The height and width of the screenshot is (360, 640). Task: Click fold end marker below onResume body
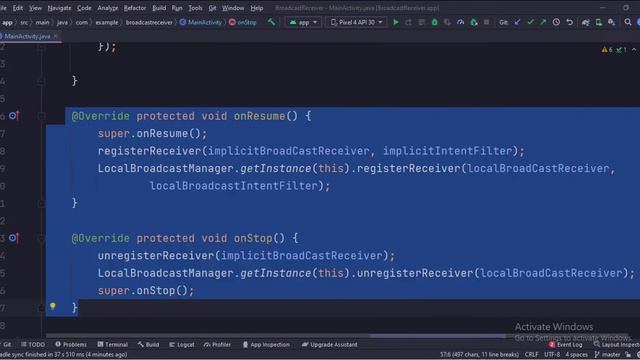point(41,203)
